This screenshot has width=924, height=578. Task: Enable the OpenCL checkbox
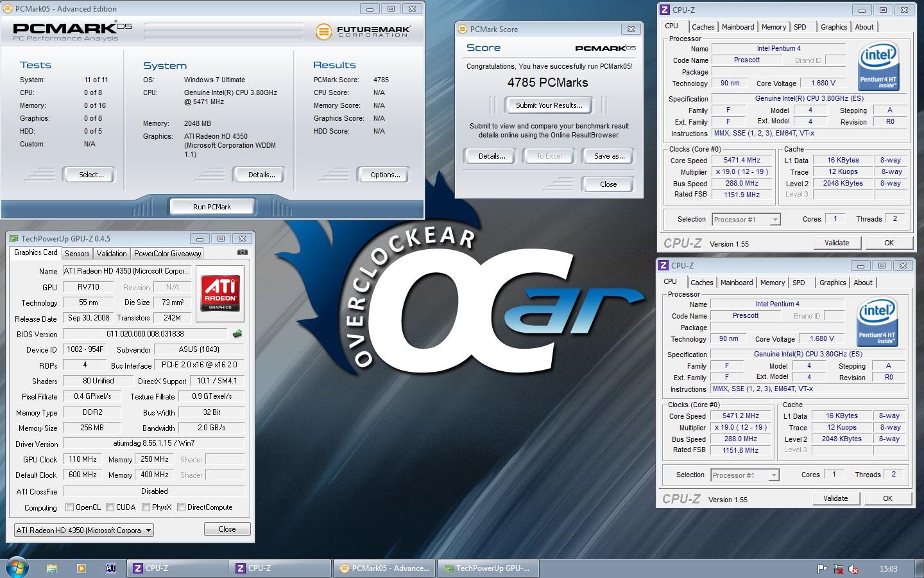pyautogui.click(x=69, y=507)
